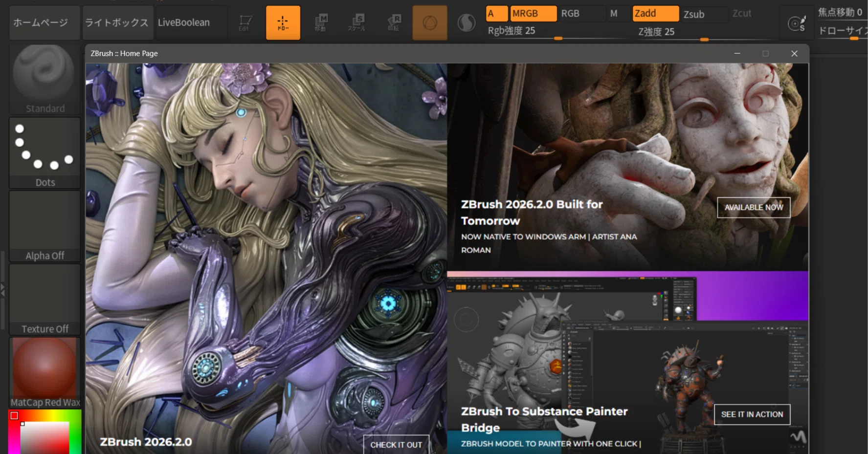Image resolution: width=868 pixels, height=454 pixels.
Task: Maximize the ZBrush Home Page window
Action: point(765,54)
